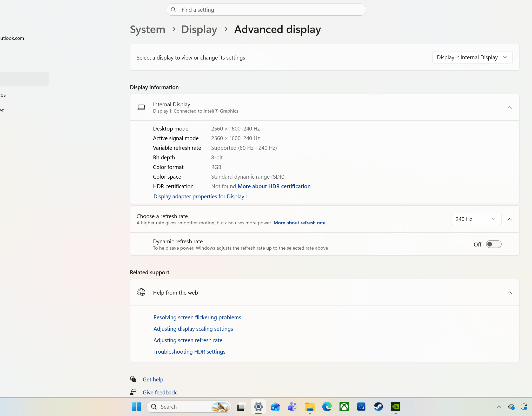Open More about HDR certification link
This screenshot has height=416, width=532.
274,186
